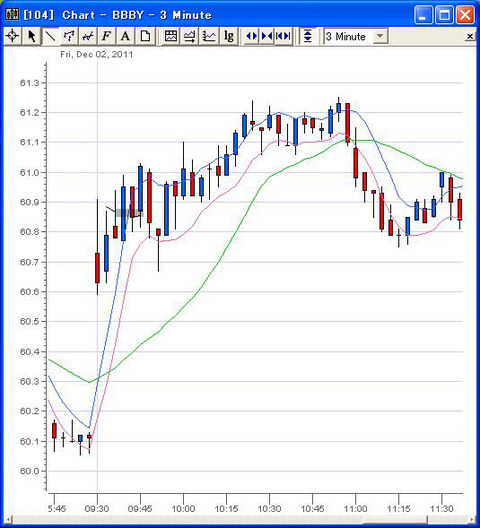This screenshot has width=480, height=528.
Task: Open the italic F Fibonacci tool
Action: (106, 36)
